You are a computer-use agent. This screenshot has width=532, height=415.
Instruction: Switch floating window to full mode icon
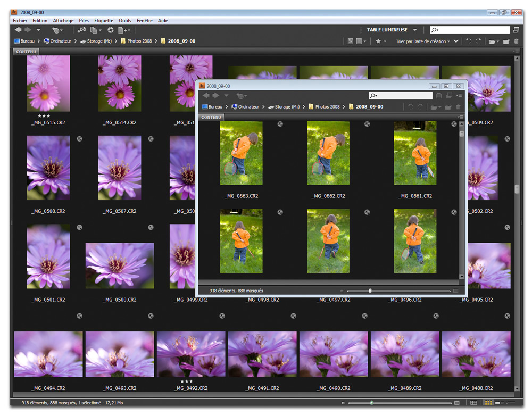click(449, 96)
